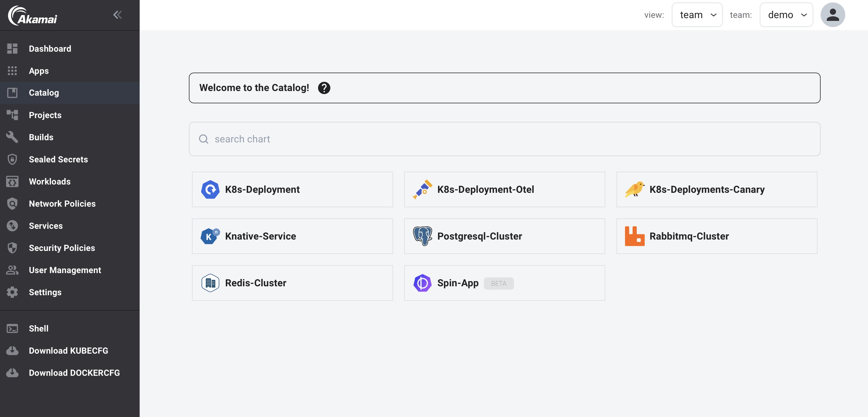Go to Workloads in sidebar
Image resolution: width=868 pixels, height=417 pixels.
[x=50, y=181]
